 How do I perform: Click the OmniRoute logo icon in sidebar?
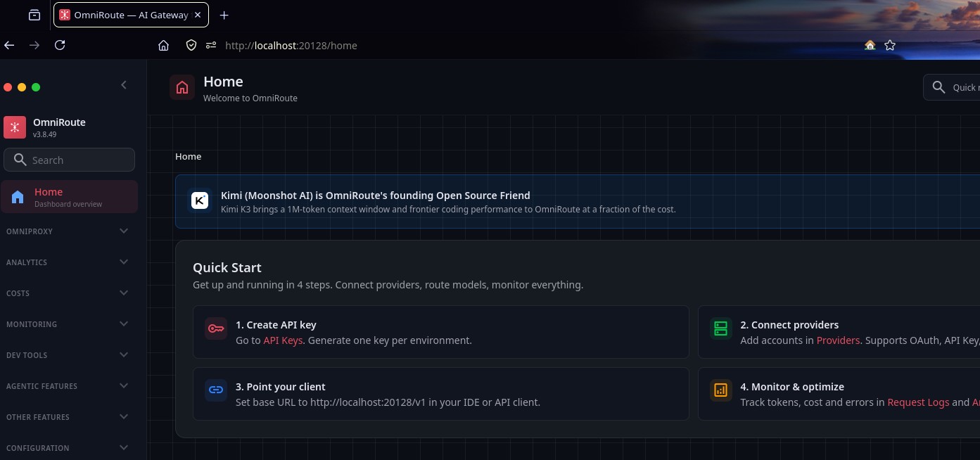pos(15,127)
